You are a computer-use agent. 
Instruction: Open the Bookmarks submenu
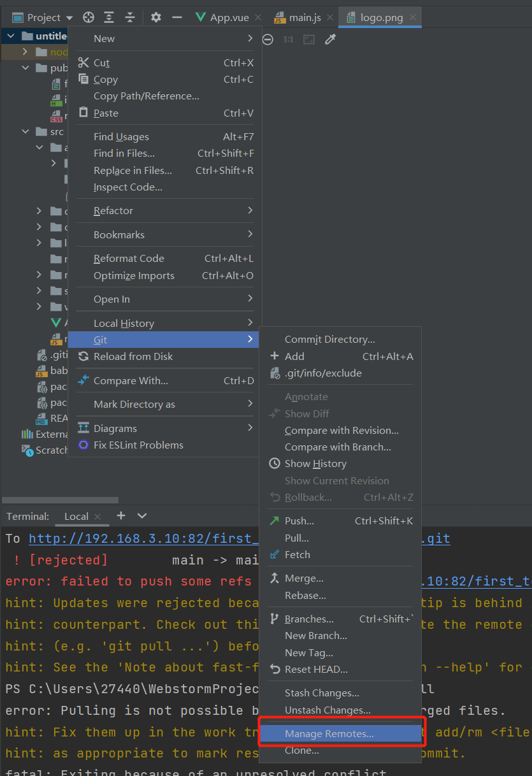click(164, 234)
